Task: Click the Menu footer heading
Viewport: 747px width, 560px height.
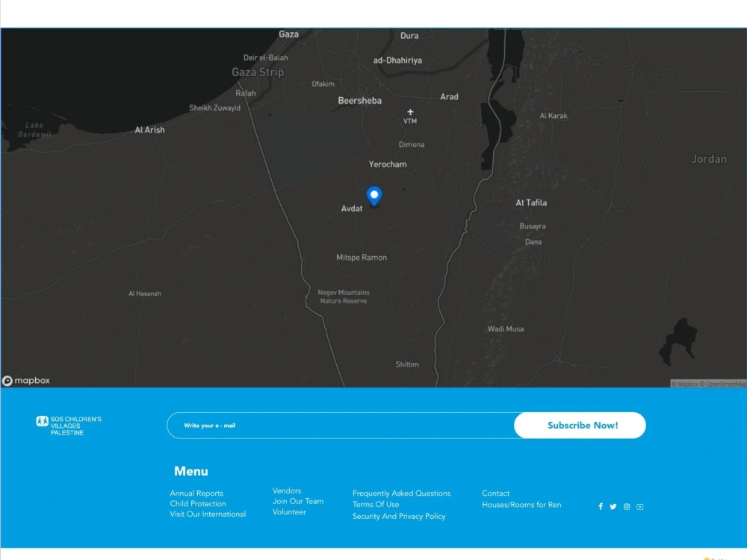Action: [191, 471]
